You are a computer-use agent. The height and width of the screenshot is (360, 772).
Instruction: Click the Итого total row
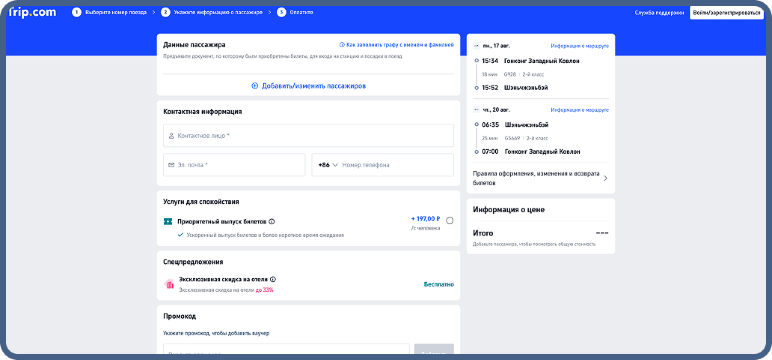540,233
